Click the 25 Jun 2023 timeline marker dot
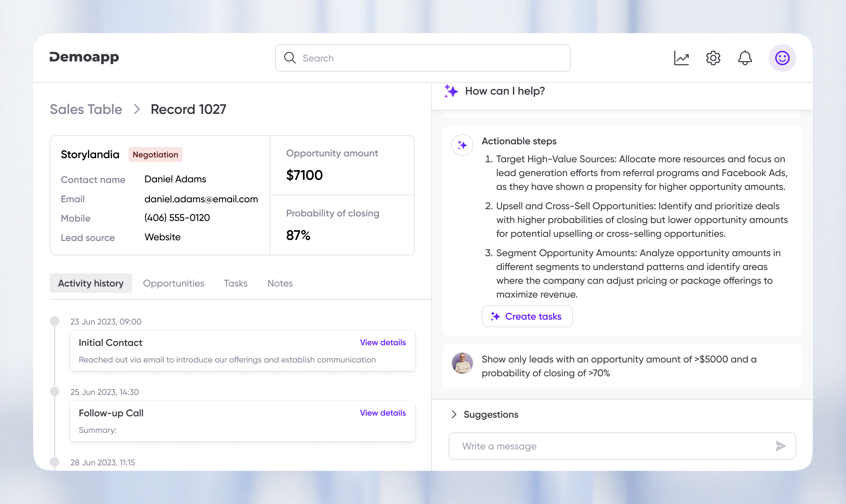This screenshot has height=504, width=846. point(55,392)
